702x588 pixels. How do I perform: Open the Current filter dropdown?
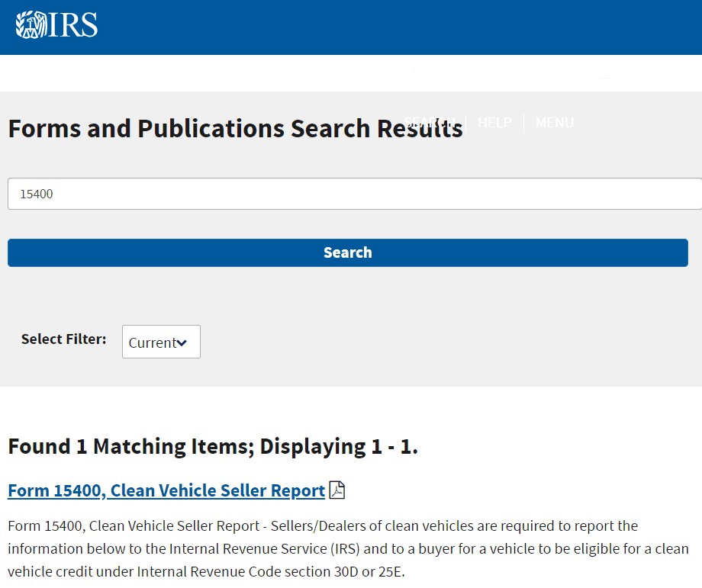pos(161,342)
